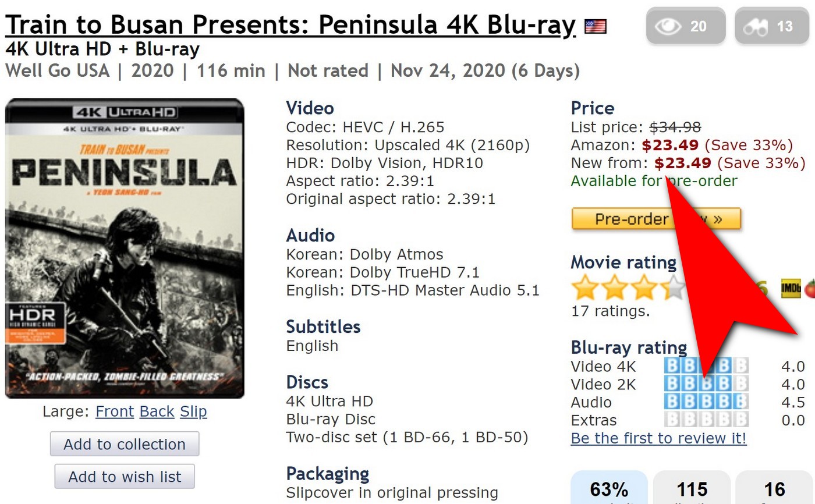Click the Extras rating B icons
Viewport: 815px width, 504px height.
tap(706, 420)
